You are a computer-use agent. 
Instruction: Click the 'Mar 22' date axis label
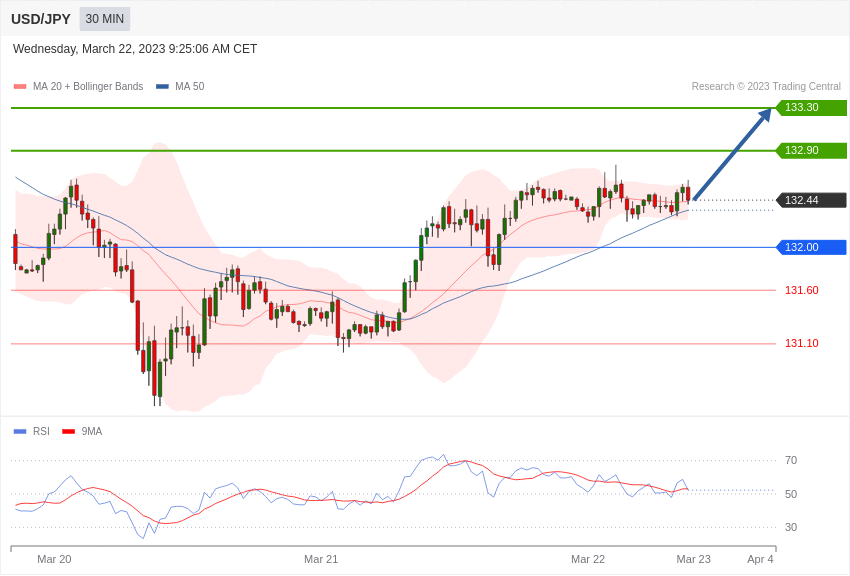(x=588, y=559)
